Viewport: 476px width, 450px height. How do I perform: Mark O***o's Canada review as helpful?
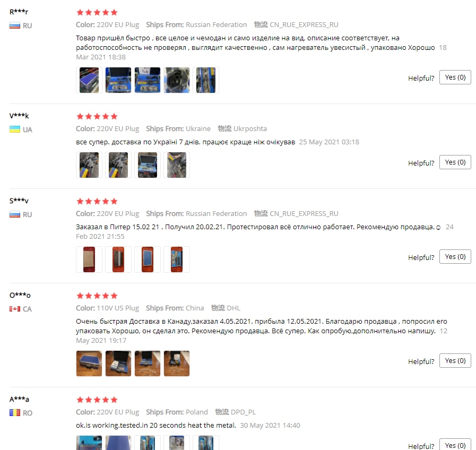[x=455, y=360]
